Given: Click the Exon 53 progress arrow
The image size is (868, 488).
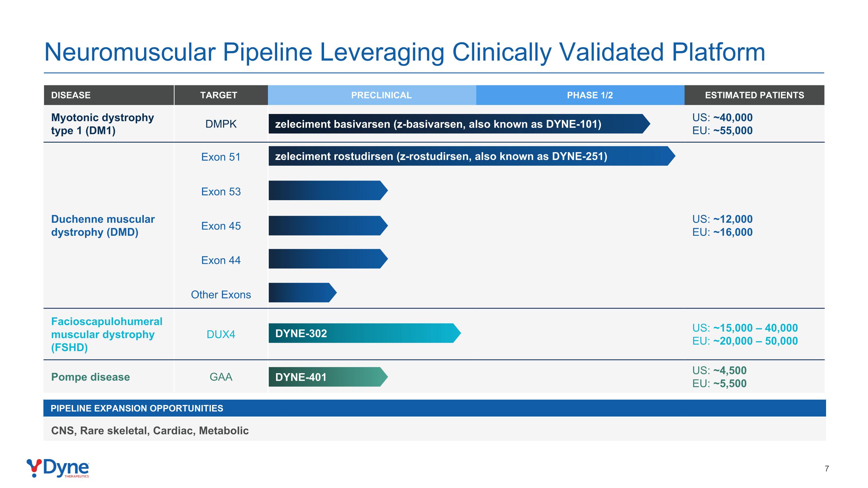Looking at the screenshot, I should [x=328, y=191].
